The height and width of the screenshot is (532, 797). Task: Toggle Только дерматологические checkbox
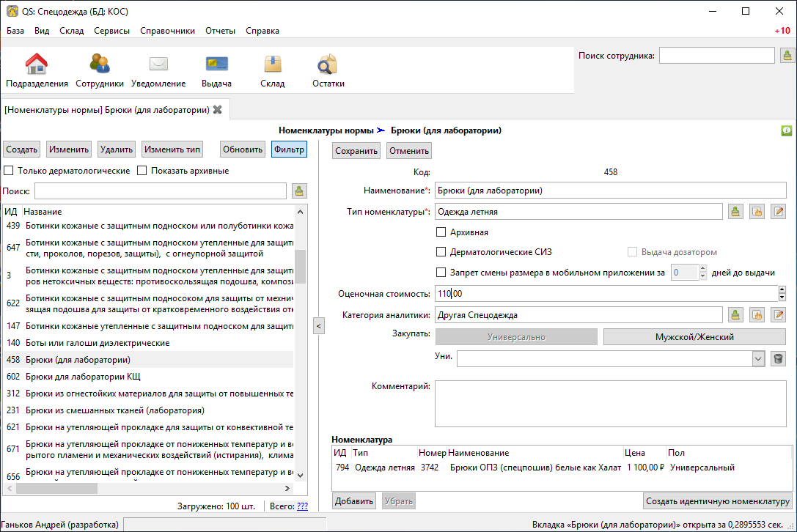pyautogui.click(x=9, y=171)
